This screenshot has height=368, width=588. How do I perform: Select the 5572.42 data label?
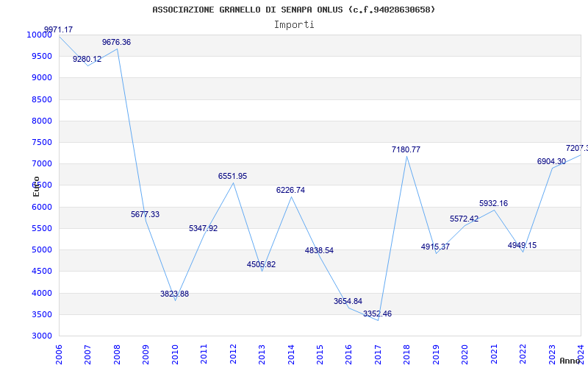pyautogui.click(x=465, y=219)
